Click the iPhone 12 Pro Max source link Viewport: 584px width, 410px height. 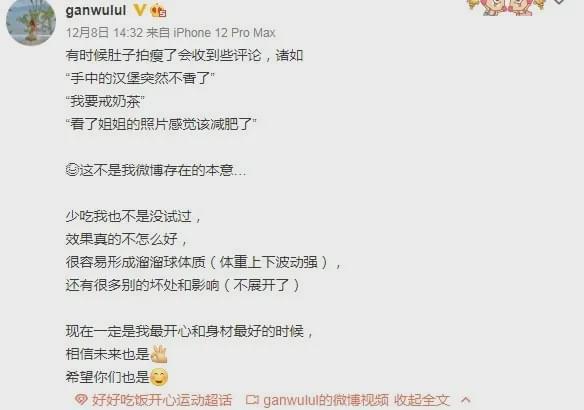(x=224, y=33)
